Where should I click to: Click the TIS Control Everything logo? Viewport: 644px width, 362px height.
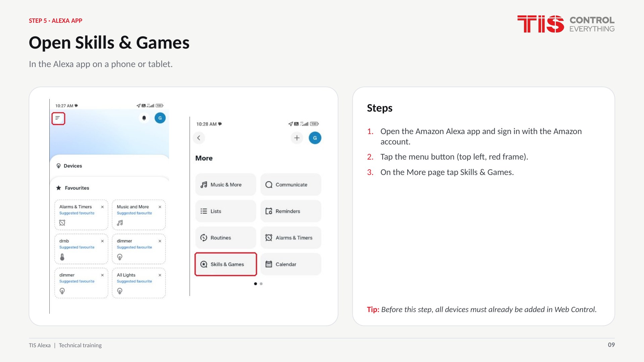pos(566,24)
